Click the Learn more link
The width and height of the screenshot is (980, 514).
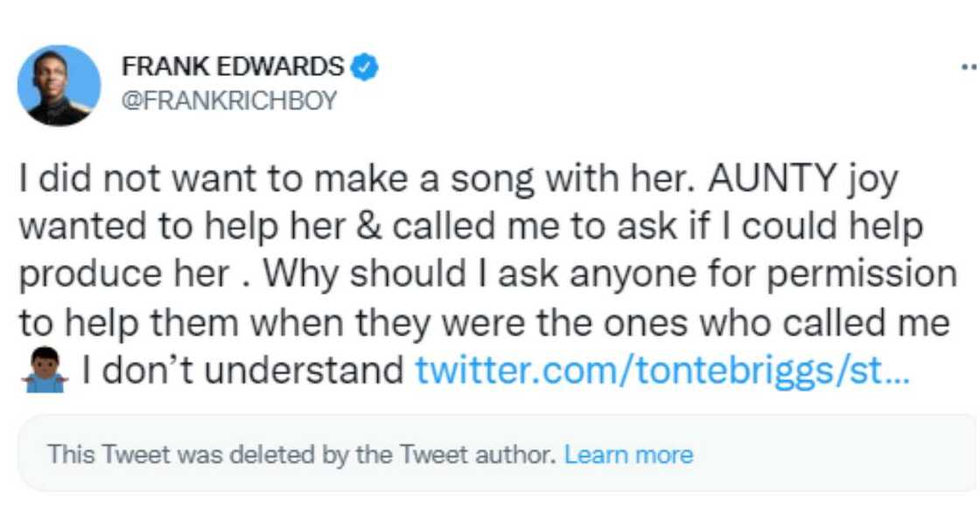coord(628,455)
